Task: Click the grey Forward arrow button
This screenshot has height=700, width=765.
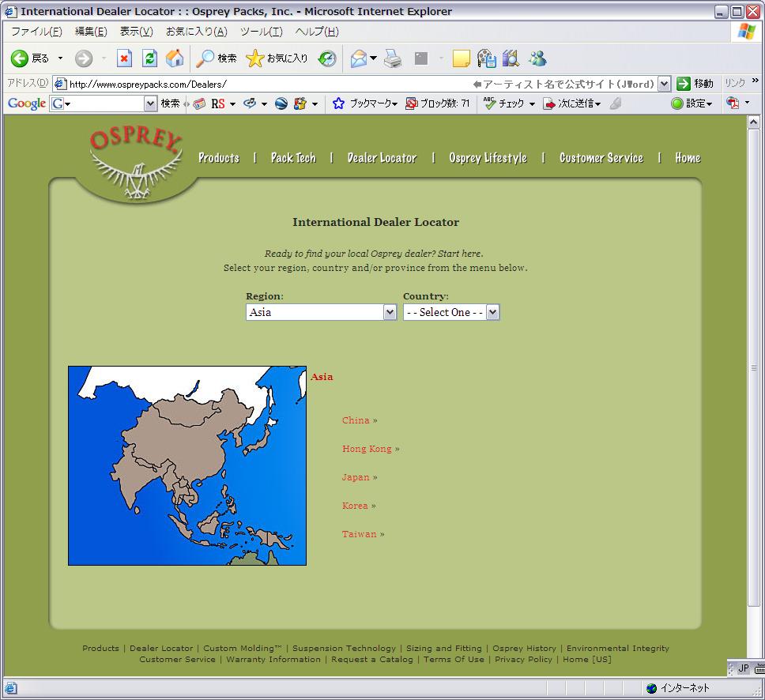Action: click(84, 58)
